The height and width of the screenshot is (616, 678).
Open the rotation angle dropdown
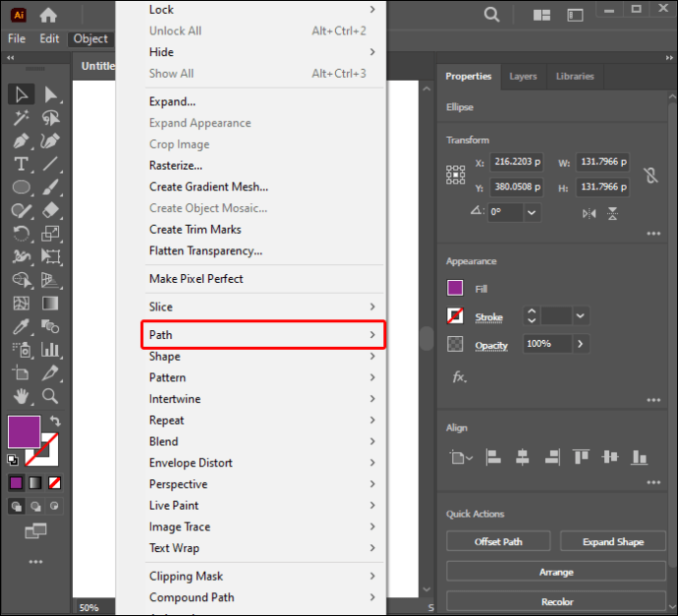click(x=532, y=212)
